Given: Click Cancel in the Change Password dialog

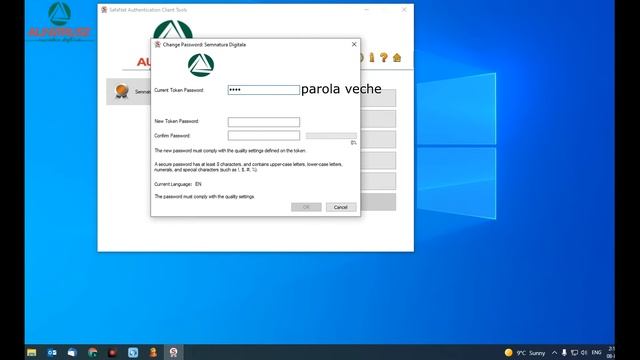Looking at the screenshot, I should [x=341, y=207].
